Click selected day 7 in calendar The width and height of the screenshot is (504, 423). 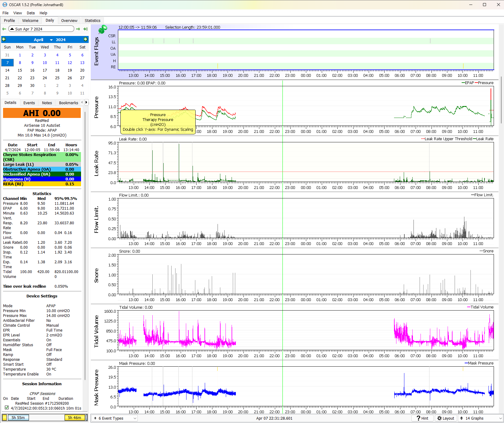(7, 62)
